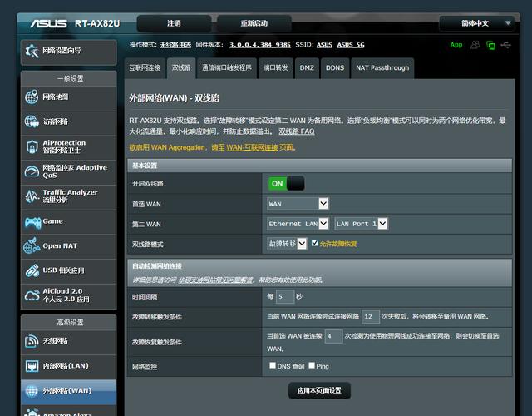
Task: Click the AiCloud 2.0 cloud icon
Action: (32, 295)
